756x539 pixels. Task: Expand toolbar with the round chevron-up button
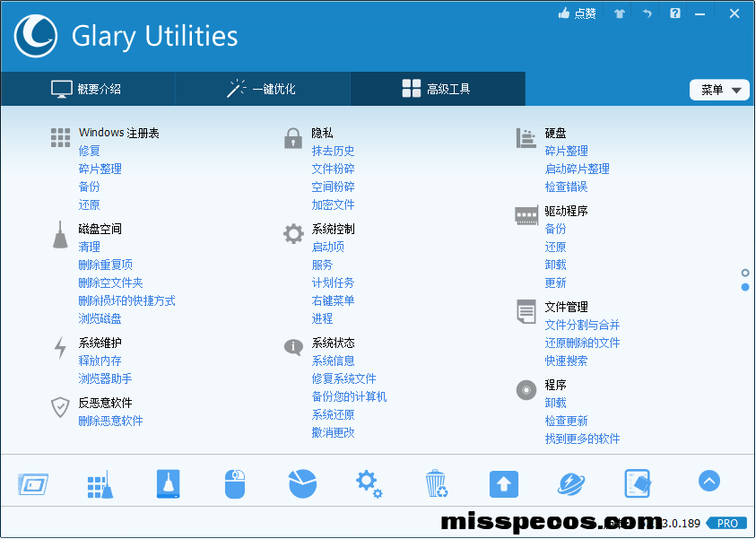708,481
